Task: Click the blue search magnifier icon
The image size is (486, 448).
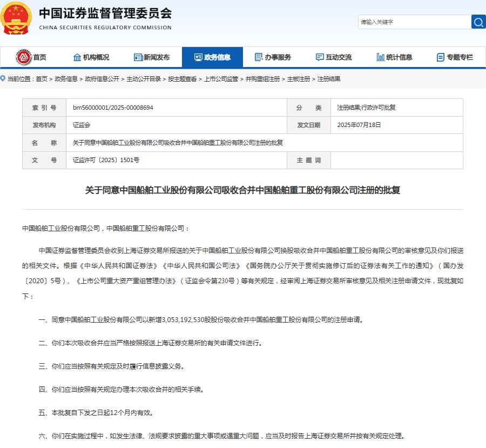Action: (478, 22)
